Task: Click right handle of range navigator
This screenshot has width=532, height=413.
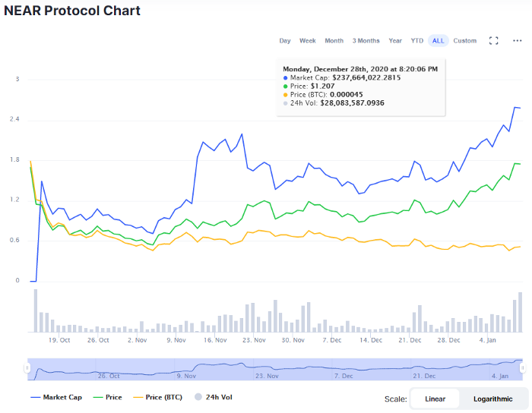Action: [x=524, y=368]
